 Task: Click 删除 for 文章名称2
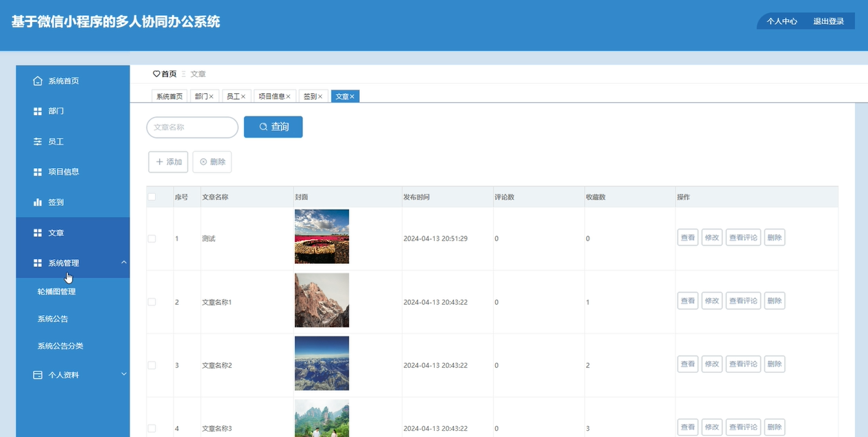tap(775, 364)
